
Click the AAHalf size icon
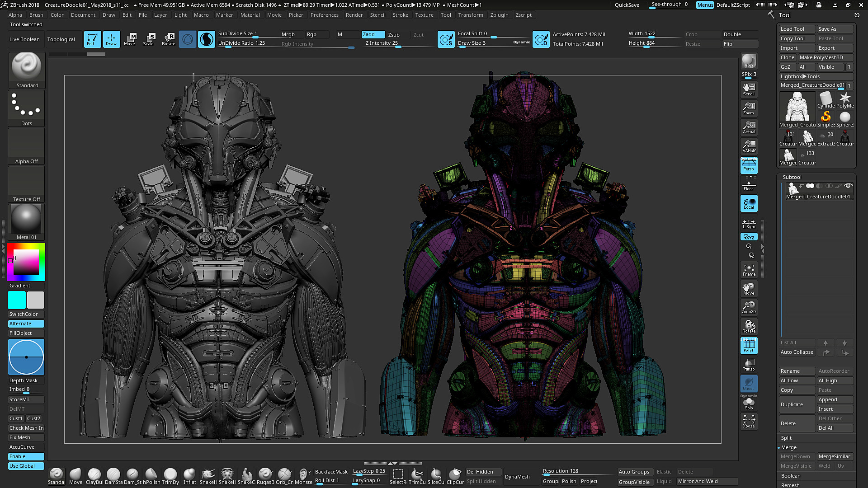749,146
